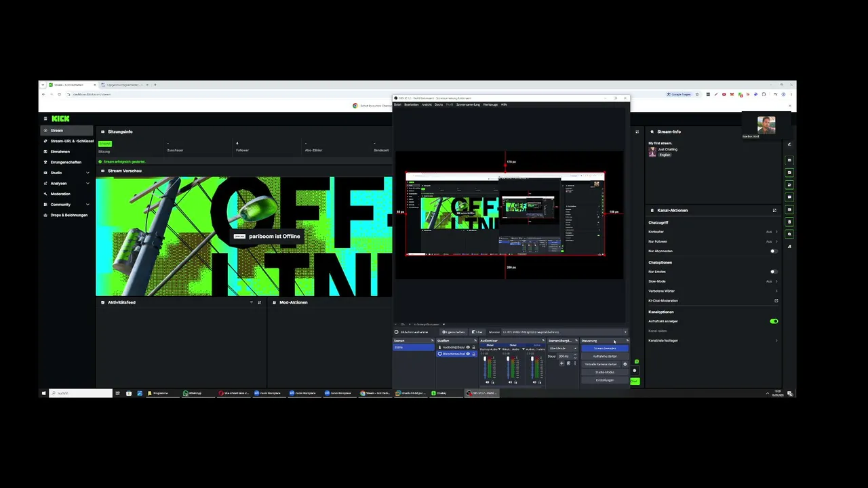Screen dimensions: 868x488
Task: Click Stream beenden in OBS controls
Action: (605, 348)
